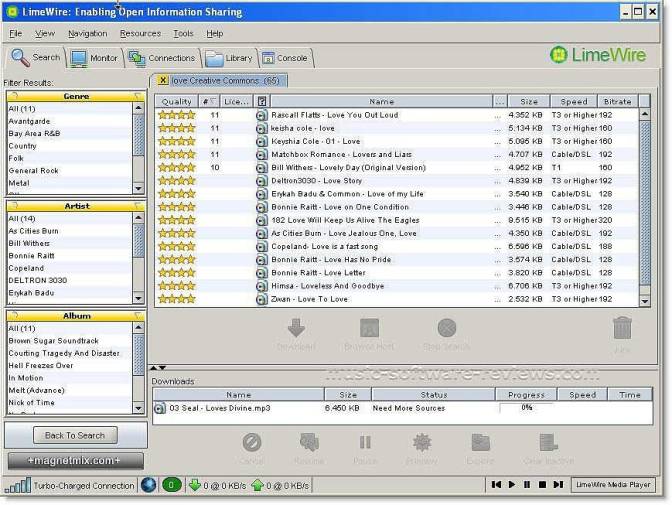Screen dimensions: 672x505
Task: Open the Resources menu
Action: pyautogui.click(x=140, y=33)
